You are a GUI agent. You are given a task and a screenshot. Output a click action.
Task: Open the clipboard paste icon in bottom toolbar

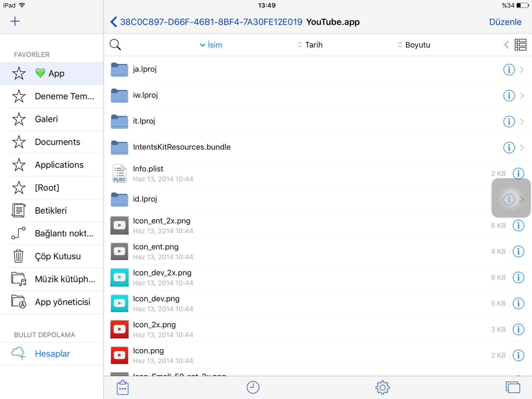pos(123,388)
